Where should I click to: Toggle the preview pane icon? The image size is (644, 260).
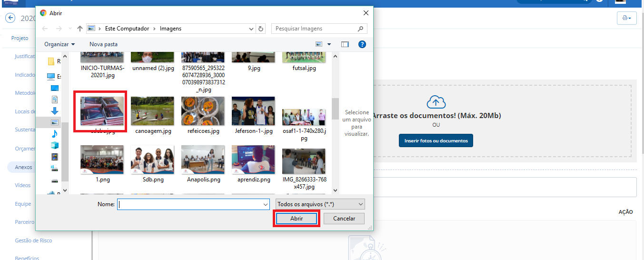click(345, 44)
